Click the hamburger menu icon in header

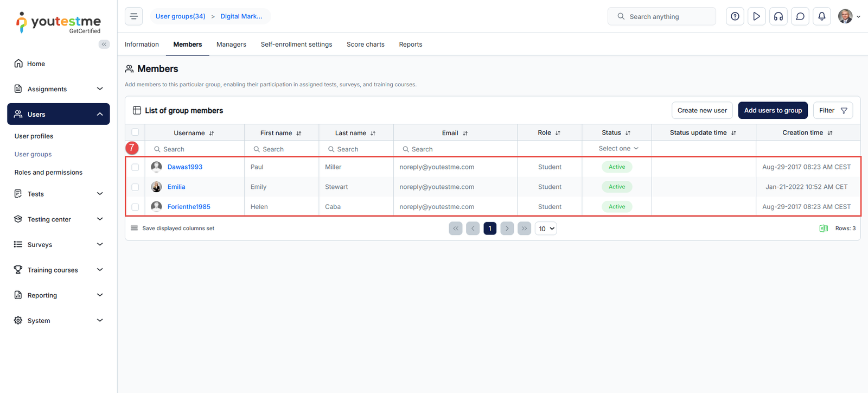[133, 16]
